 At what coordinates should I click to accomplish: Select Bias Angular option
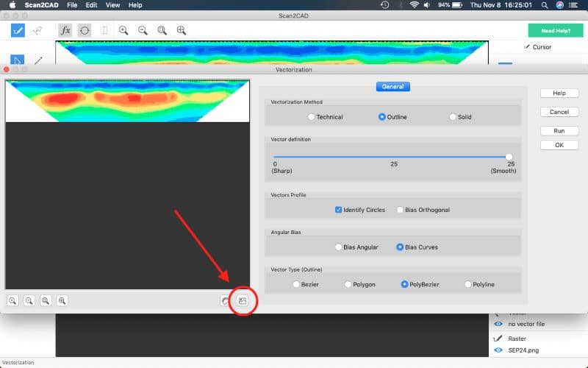(x=338, y=247)
